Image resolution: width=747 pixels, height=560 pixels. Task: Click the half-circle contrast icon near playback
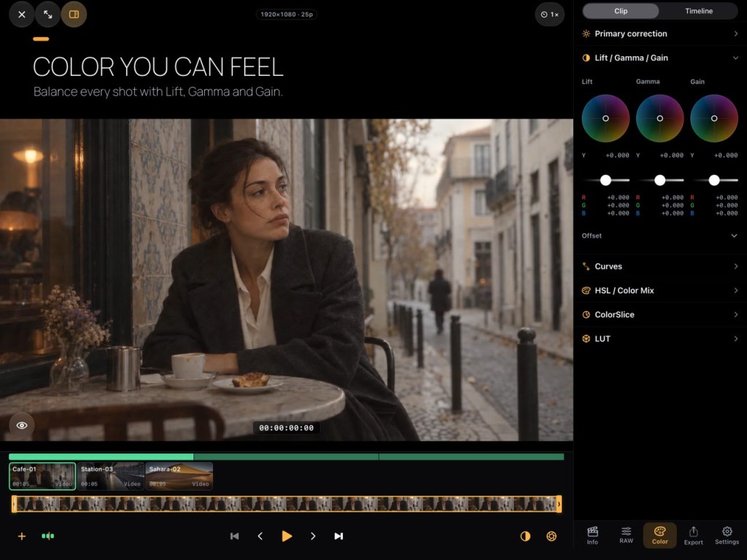point(525,536)
